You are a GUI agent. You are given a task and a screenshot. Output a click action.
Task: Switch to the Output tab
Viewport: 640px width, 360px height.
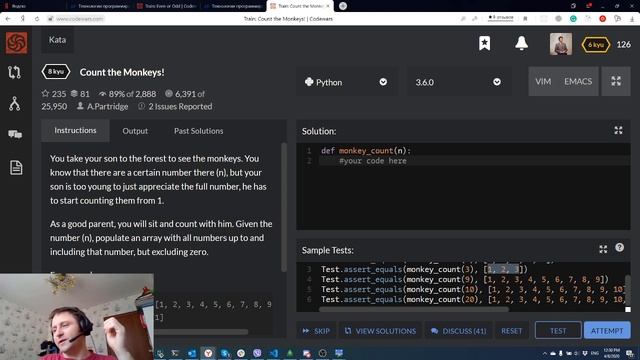click(135, 131)
